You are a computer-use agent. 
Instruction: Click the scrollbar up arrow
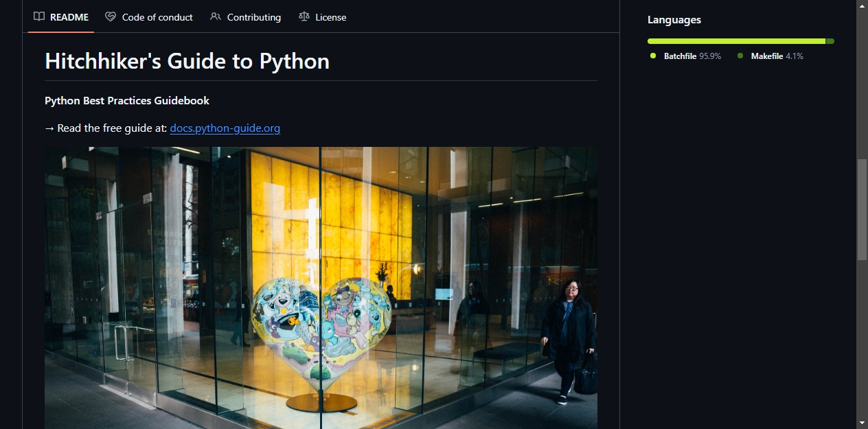(862, 5)
